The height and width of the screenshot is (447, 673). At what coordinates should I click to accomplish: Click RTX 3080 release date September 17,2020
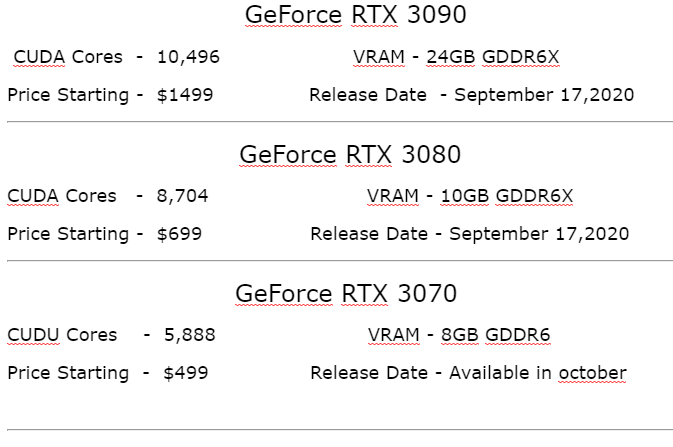tap(539, 234)
